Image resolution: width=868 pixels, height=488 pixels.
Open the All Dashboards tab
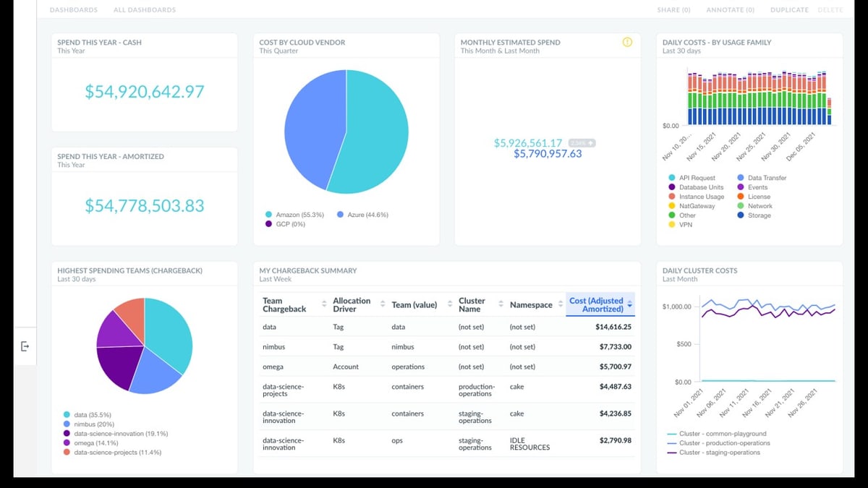tap(145, 10)
